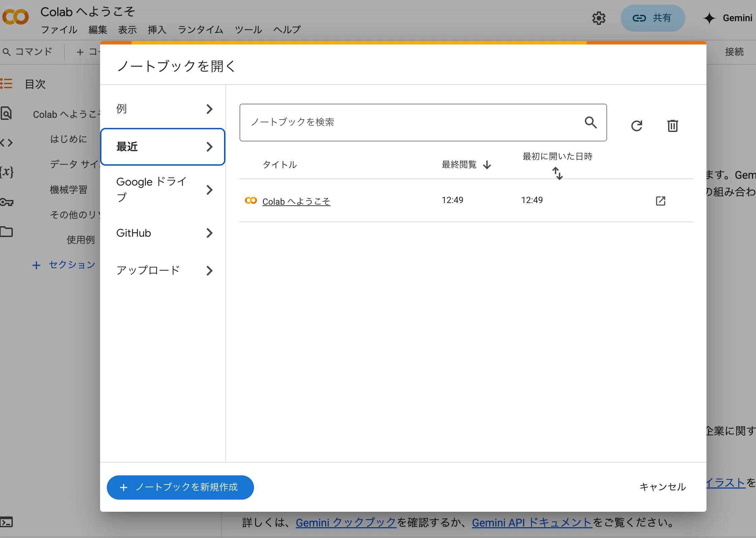Open the 編集 menu

coord(98,30)
